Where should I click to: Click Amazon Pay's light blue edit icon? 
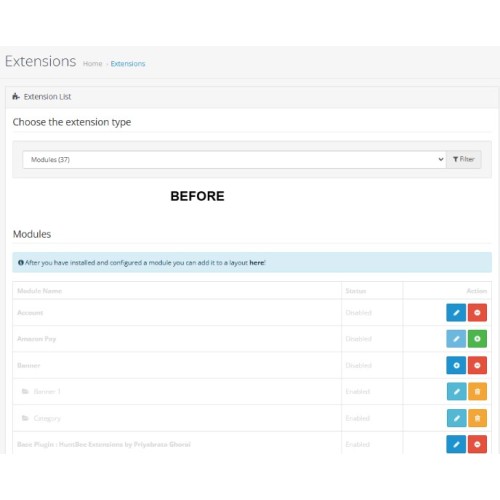click(456, 339)
